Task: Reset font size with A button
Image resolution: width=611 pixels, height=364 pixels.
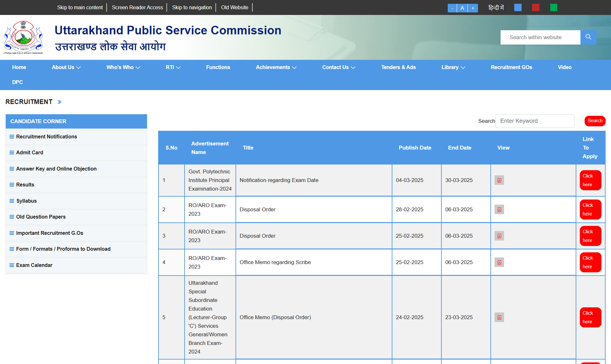Action: tap(462, 8)
